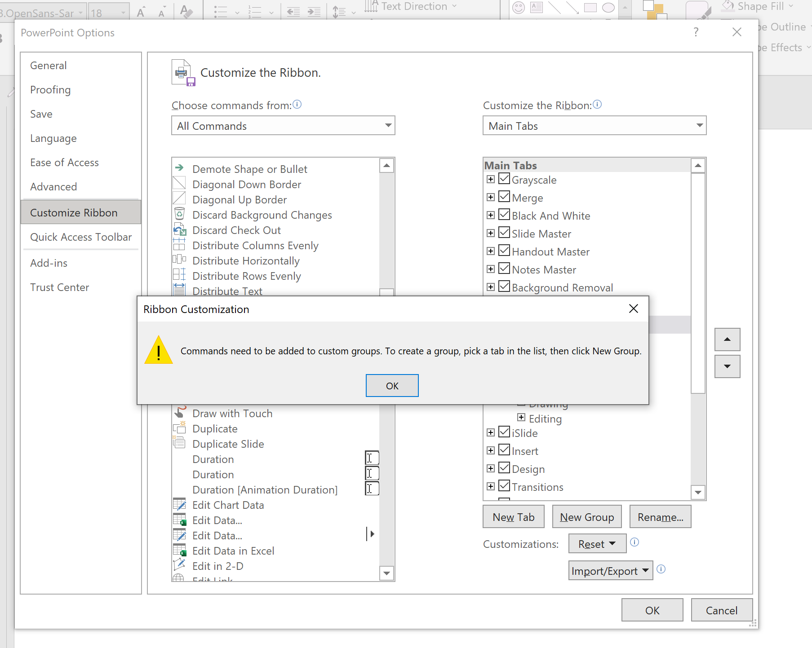This screenshot has height=648, width=812.
Task: Expand the Insert tab node
Action: [x=491, y=450]
